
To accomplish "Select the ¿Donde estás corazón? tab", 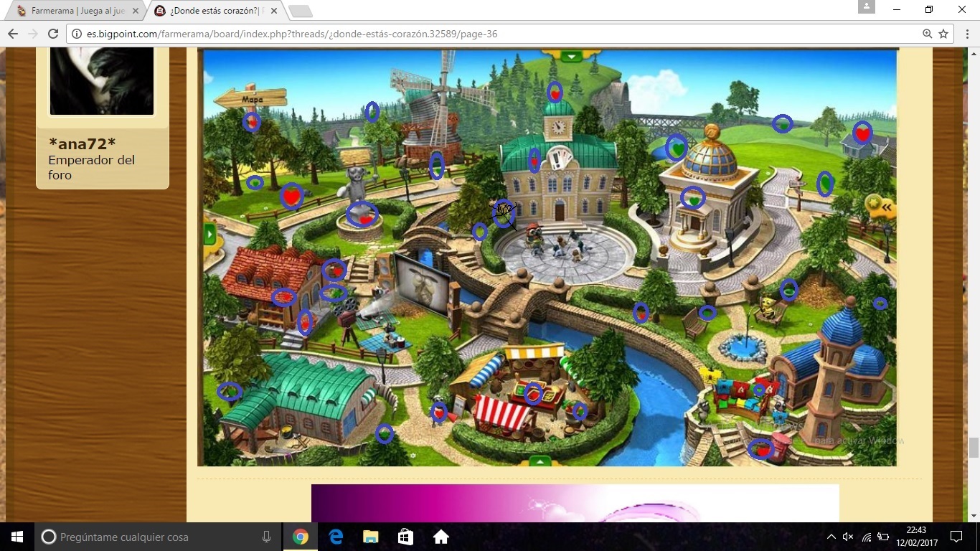I will 215,11.
